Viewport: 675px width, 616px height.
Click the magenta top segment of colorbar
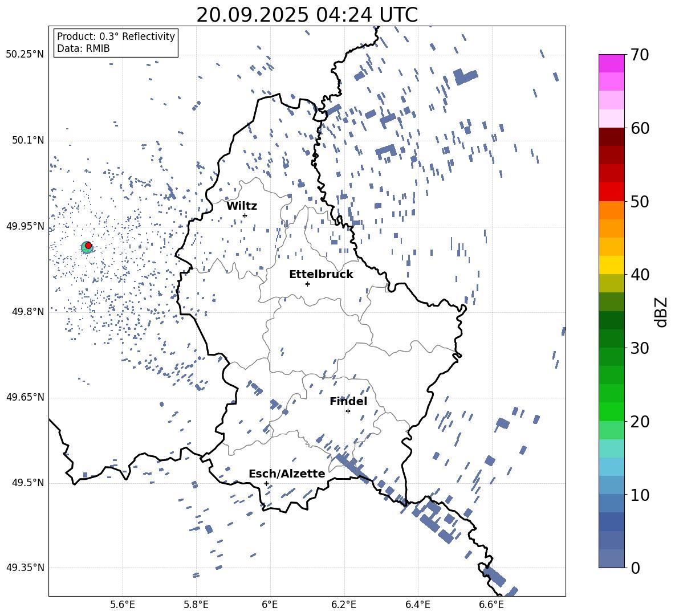pyautogui.click(x=611, y=63)
